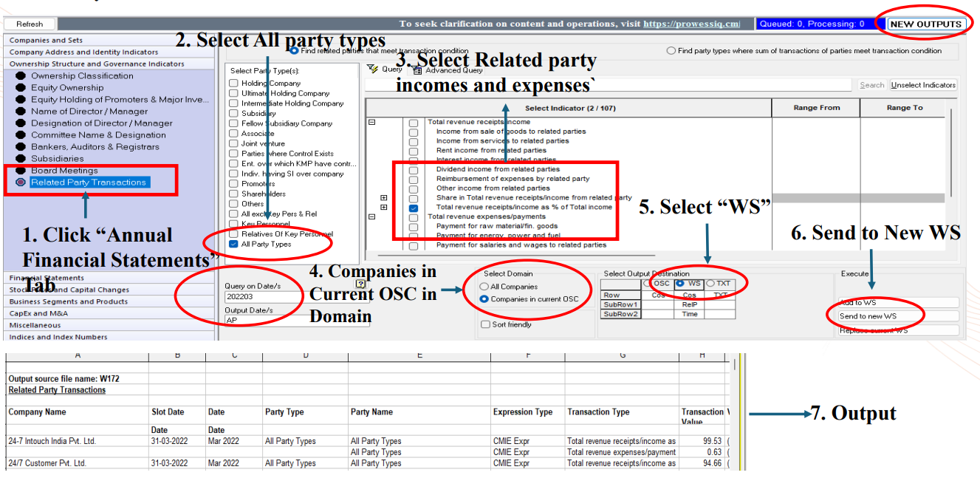Uncheck the All Party Types checkbox
Screen dimensions: 980x478
tap(234, 244)
